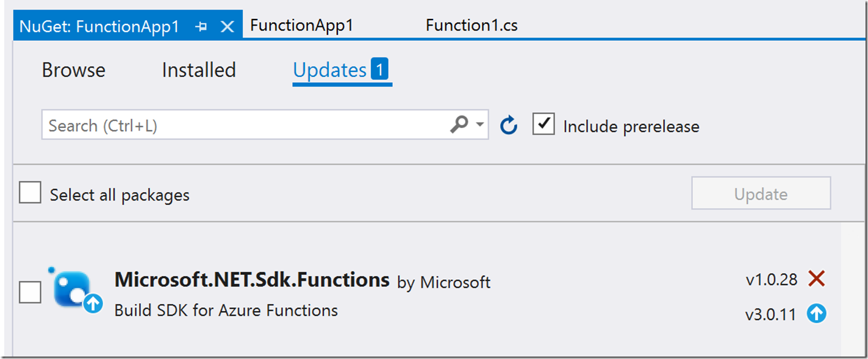Close the NuGet: FunctionApp1 tab
The height and width of the screenshot is (359, 868).
pos(227,26)
